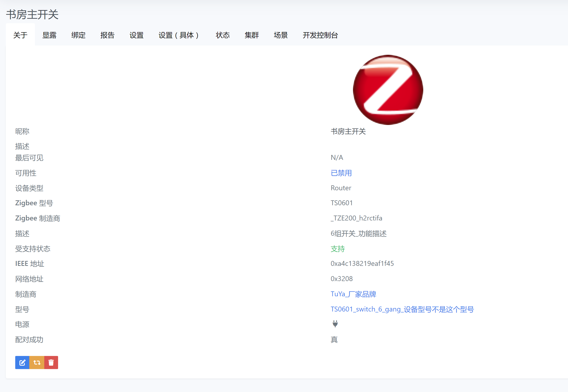Open the 场景 tab
The width and height of the screenshot is (568, 392).
click(x=280, y=35)
